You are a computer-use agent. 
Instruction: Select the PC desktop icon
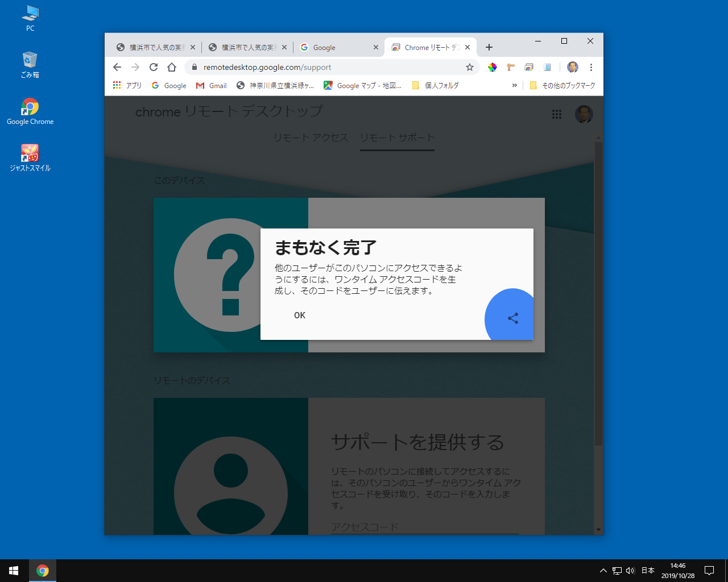(x=30, y=18)
